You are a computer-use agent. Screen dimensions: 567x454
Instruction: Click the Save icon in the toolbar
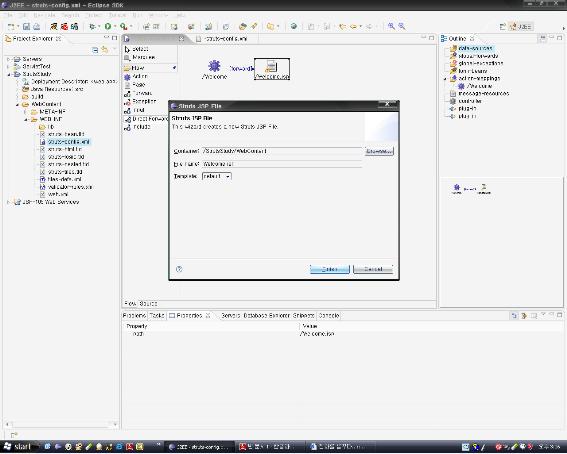click(26, 26)
